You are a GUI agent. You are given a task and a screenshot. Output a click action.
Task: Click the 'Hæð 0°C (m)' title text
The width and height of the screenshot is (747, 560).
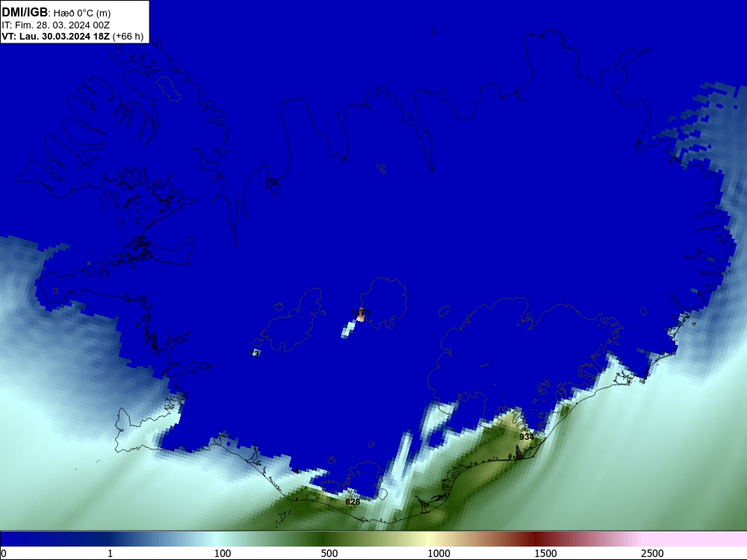point(82,13)
